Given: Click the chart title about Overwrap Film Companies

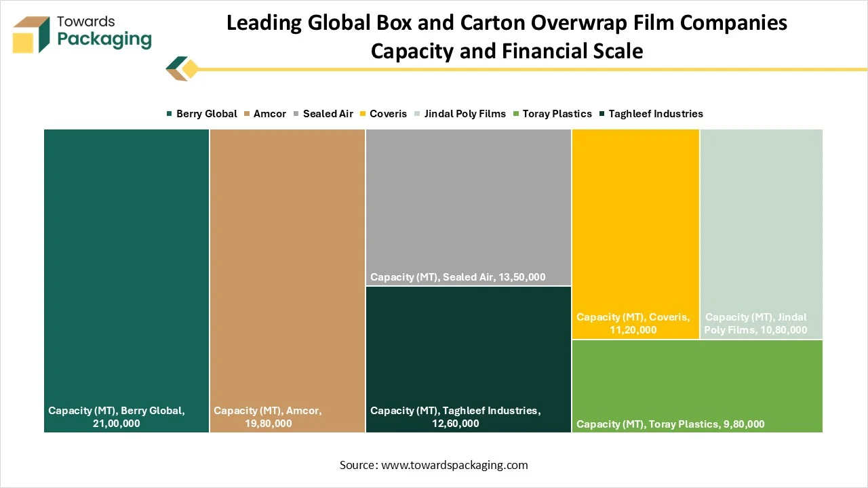Looking at the screenshot, I should (507, 36).
